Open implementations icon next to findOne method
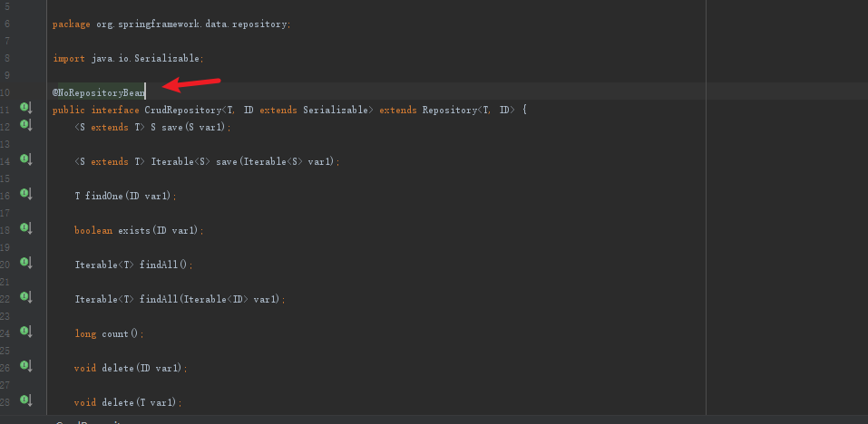 [25, 194]
